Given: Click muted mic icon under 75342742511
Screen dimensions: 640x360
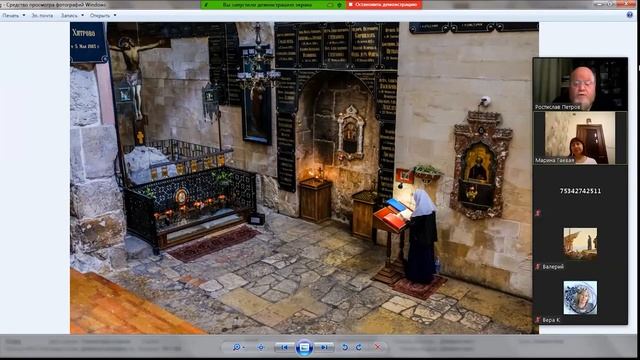Looking at the screenshot, I should 538,213.
